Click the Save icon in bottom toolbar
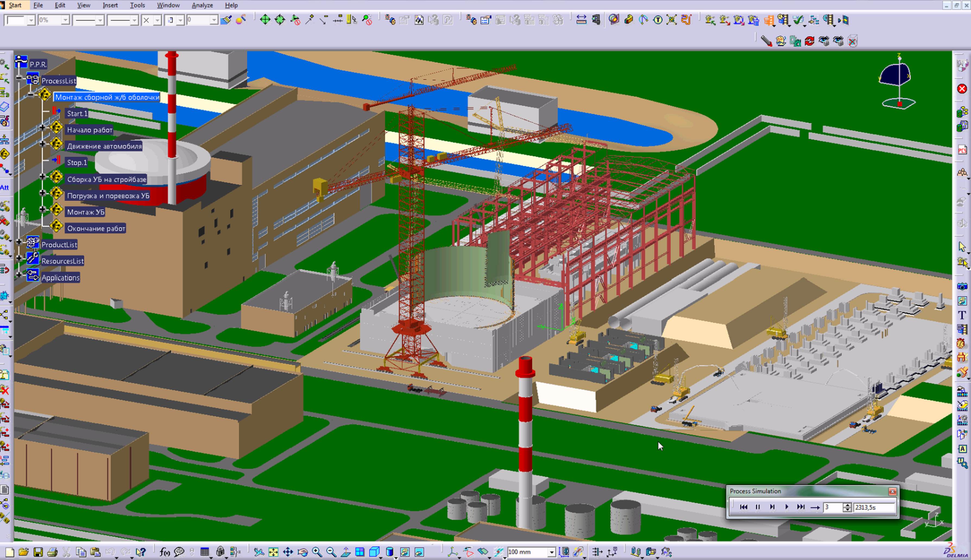971x560 pixels. click(x=38, y=552)
